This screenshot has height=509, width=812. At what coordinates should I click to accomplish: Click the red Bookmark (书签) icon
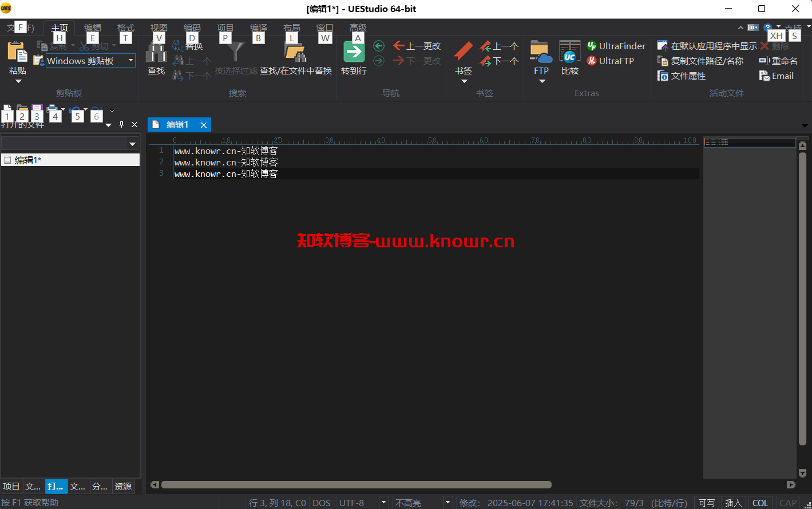464,52
